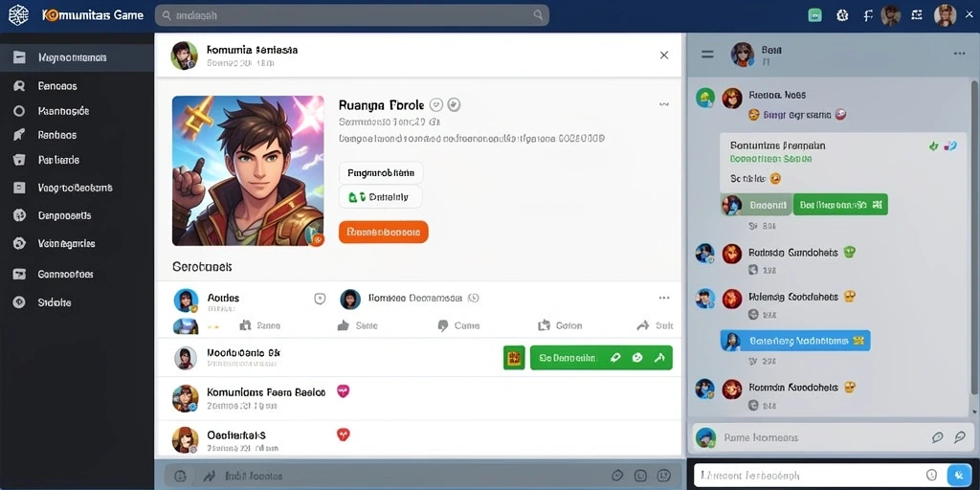Viewport: 980px width, 490px height.
Task: Click the green reaction icon on quoted message
Action: (x=934, y=145)
